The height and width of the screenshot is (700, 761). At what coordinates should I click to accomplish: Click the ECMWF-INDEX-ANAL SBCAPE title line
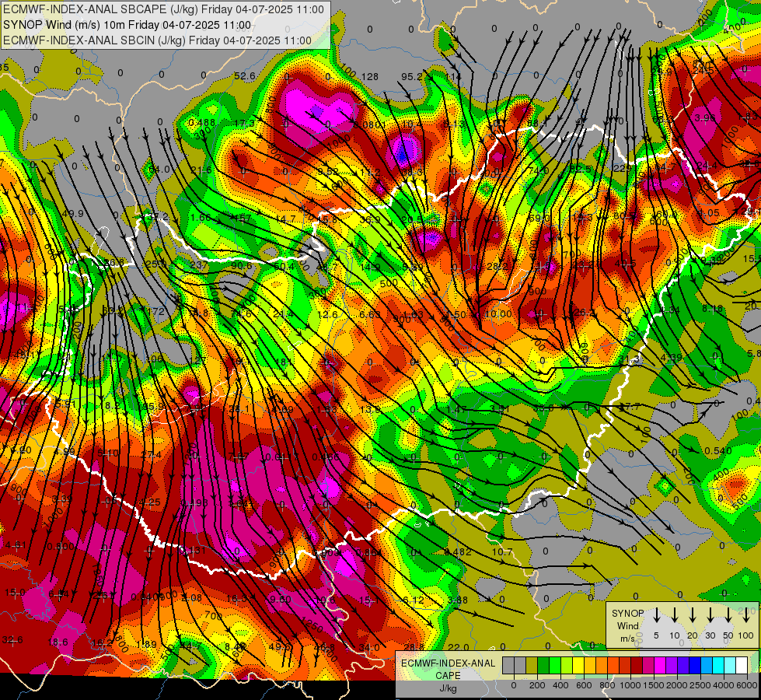[163, 9]
